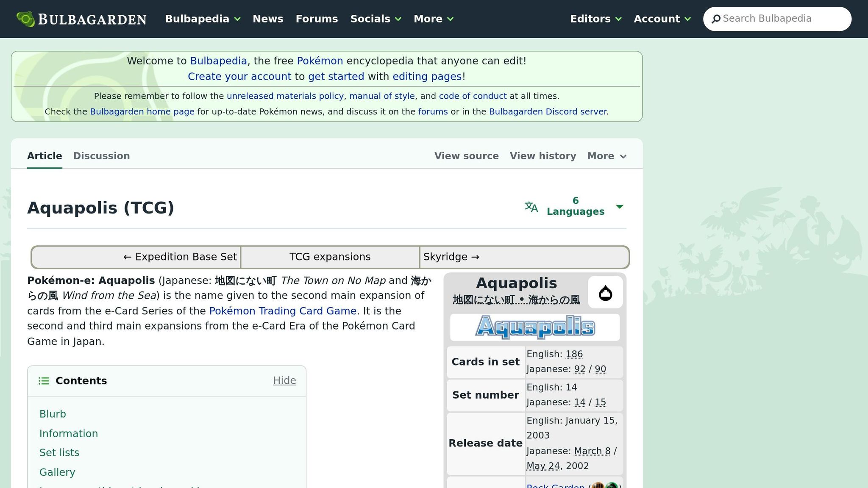Open the Pokémon Trading Card Game link
Image resolution: width=868 pixels, height=488 pixels.
coord(283,311)
